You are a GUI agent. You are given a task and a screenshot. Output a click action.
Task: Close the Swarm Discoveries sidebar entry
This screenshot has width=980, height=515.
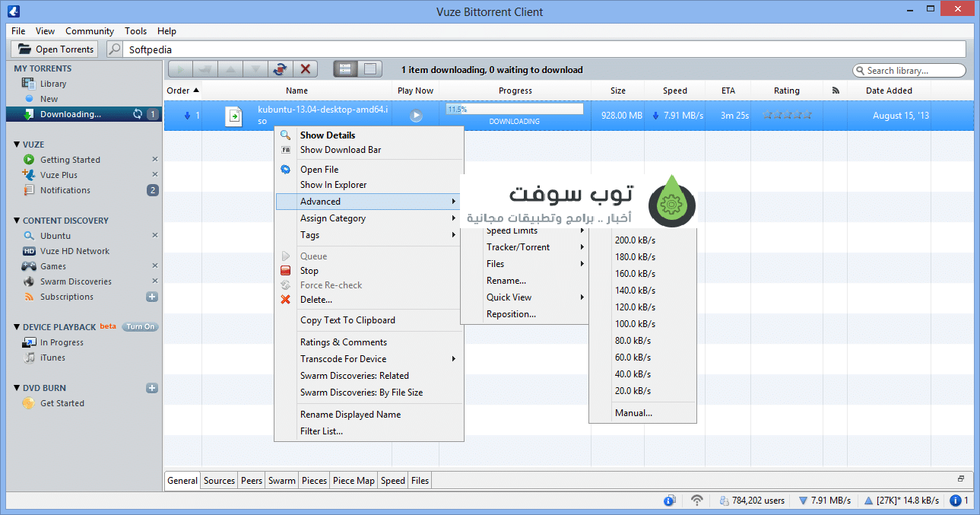click(x=155, y=281)
